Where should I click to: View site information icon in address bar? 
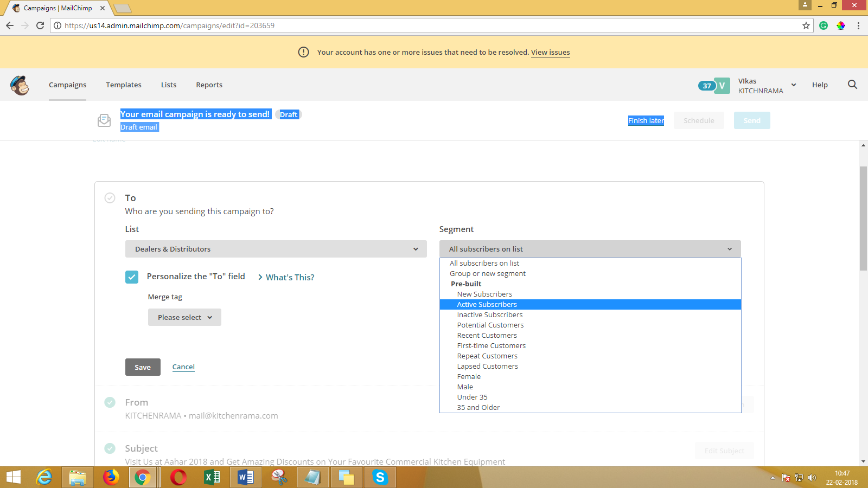(58, 25)
